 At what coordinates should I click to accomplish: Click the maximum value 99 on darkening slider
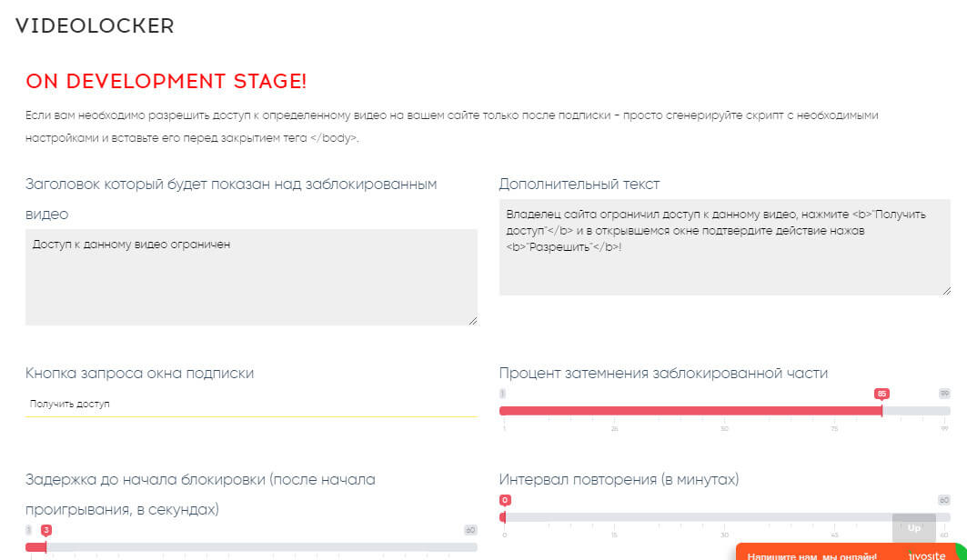click(944, 394)
